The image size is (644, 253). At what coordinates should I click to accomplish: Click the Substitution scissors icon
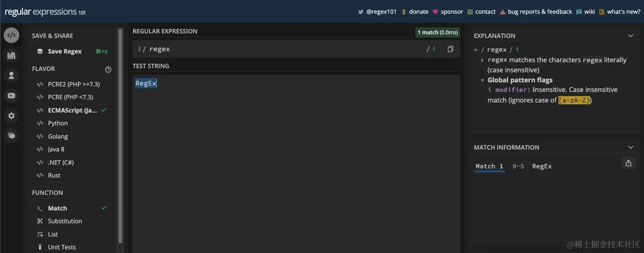(x=40, y=221)
